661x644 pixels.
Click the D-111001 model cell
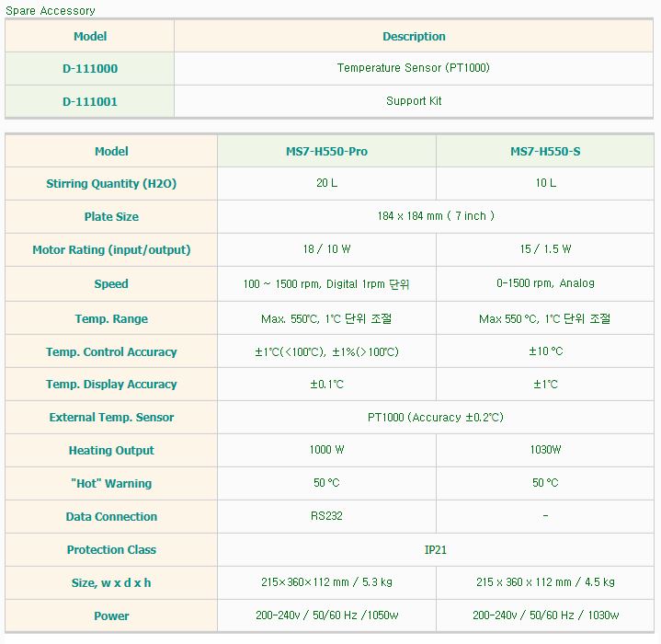[90, 101]
